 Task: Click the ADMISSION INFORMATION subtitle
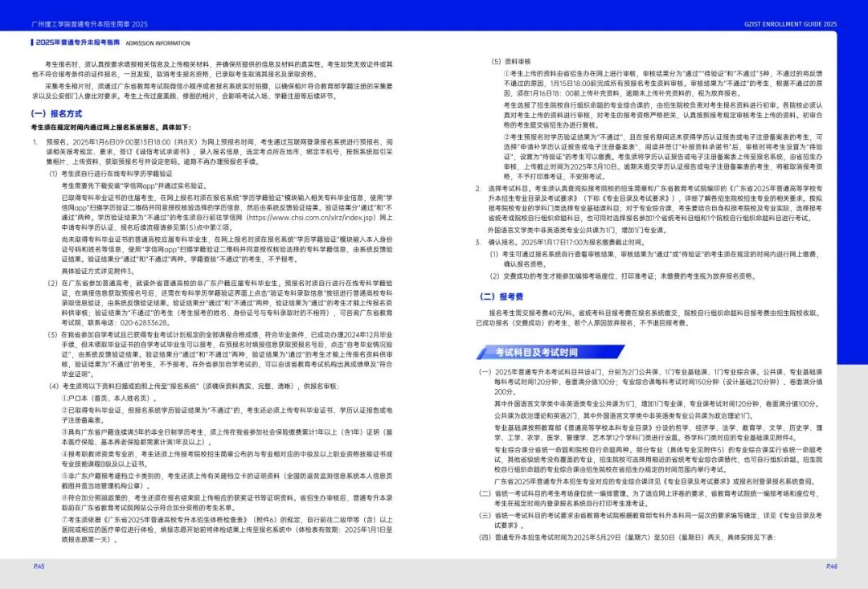pos(158,43)
